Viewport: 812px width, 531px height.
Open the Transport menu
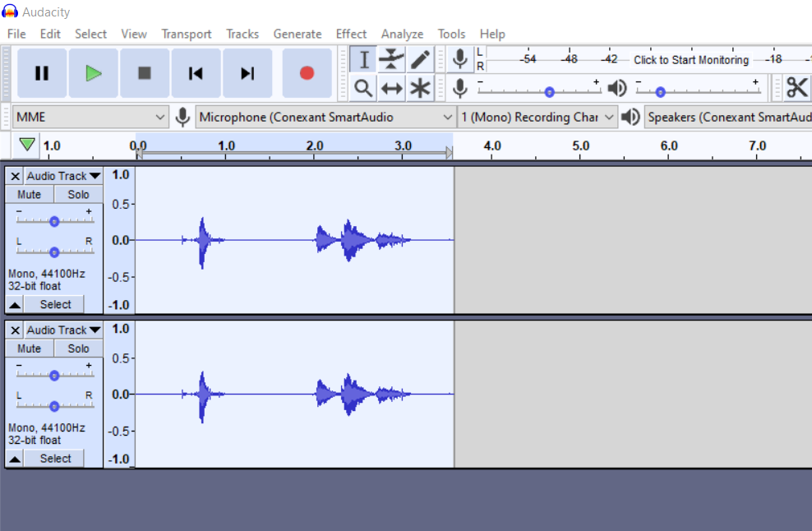tap(186, 34)
